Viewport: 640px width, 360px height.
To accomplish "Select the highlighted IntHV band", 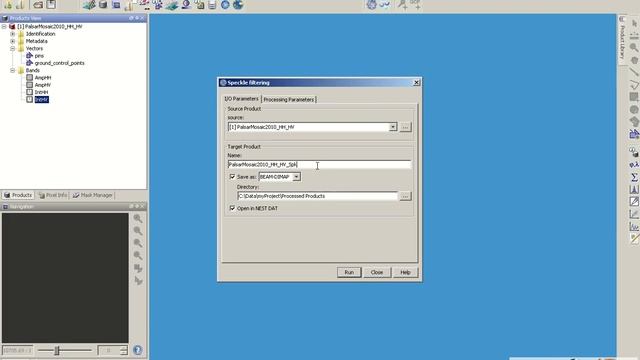I will pos(42,100).
